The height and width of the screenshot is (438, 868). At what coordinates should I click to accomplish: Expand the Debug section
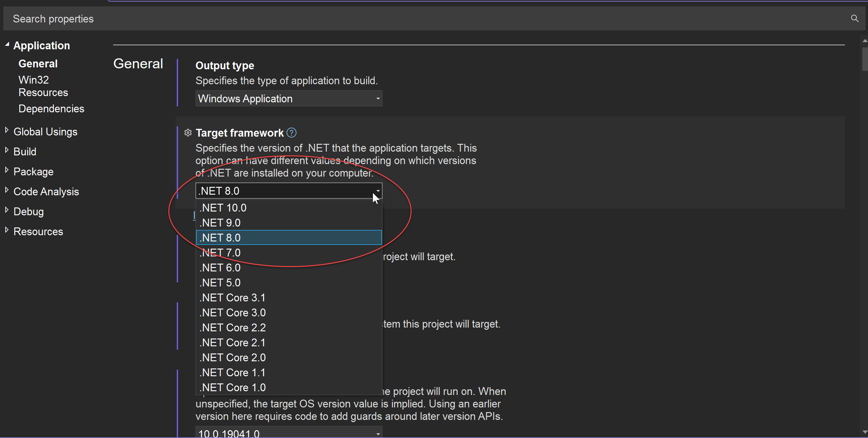click(7, 210)
